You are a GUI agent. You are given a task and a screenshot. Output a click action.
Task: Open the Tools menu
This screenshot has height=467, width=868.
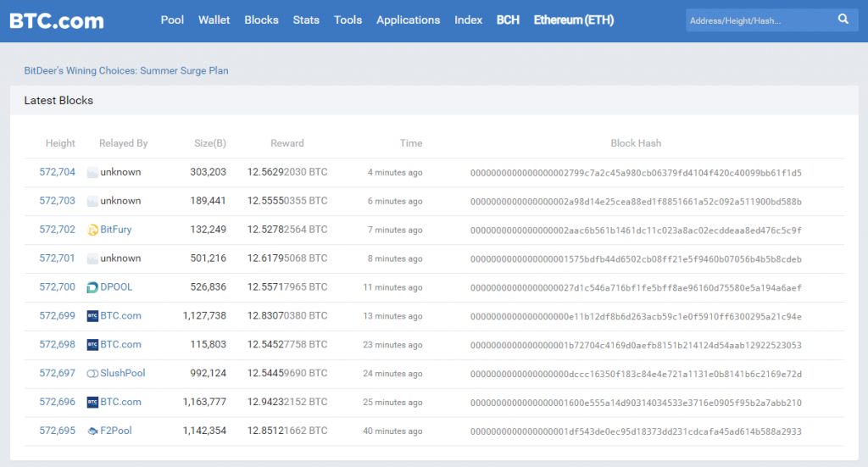coord(348,20)
